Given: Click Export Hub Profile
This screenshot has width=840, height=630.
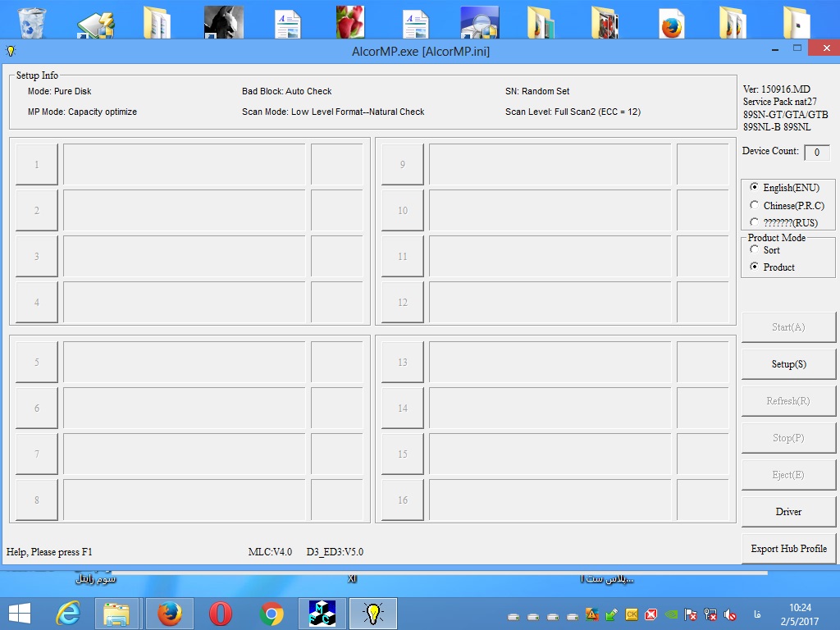Looking at the screenshot, I should tap(788, 549).
